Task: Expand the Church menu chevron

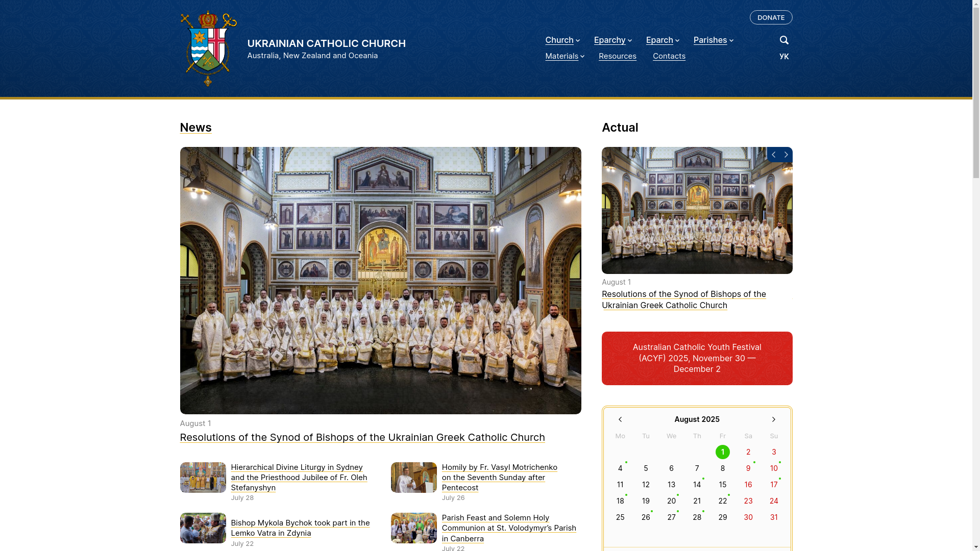Action: click(578, 41)
